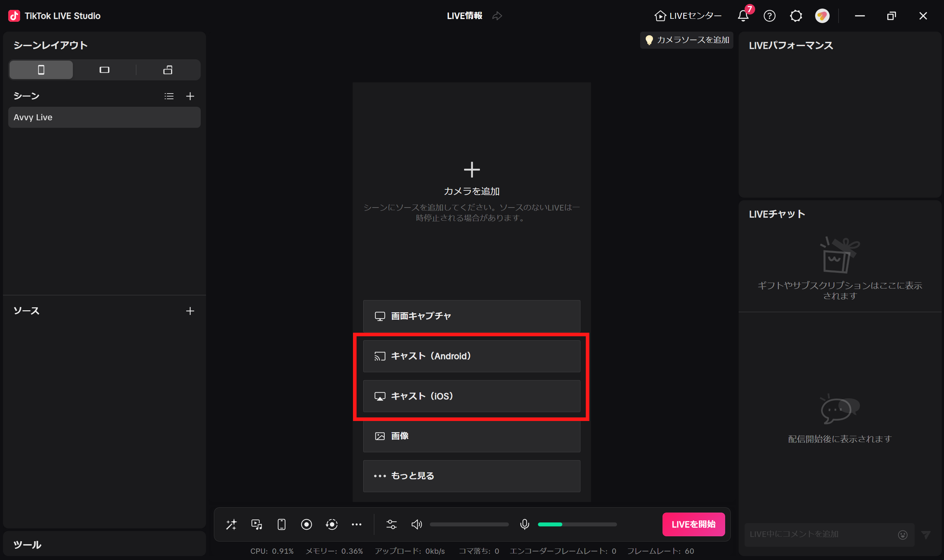Viewport: 944px width, 560px height.
Task: Click the アップロード: 0kb/s status entry
Action: (x=410, y=551)
